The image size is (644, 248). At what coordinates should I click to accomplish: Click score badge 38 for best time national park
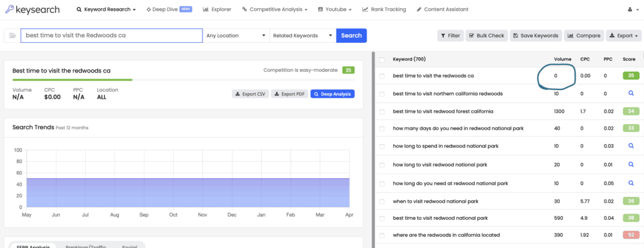(x=631, y=218)
